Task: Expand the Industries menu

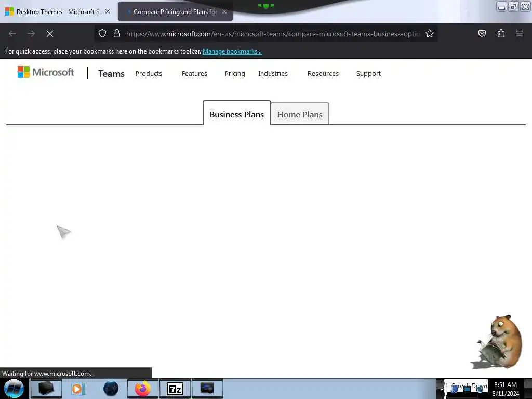Action: (273, 74)
